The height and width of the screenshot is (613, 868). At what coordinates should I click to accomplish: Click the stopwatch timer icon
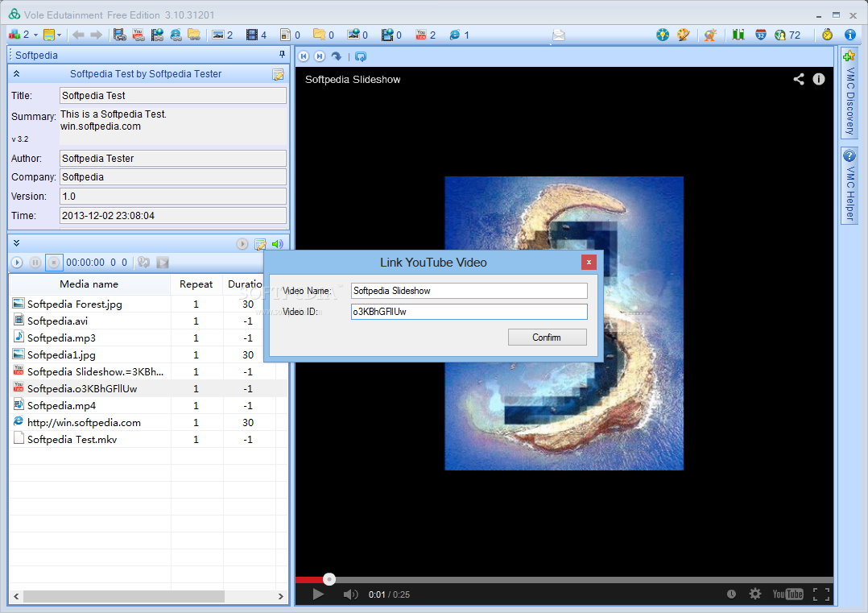coord(827,35)
